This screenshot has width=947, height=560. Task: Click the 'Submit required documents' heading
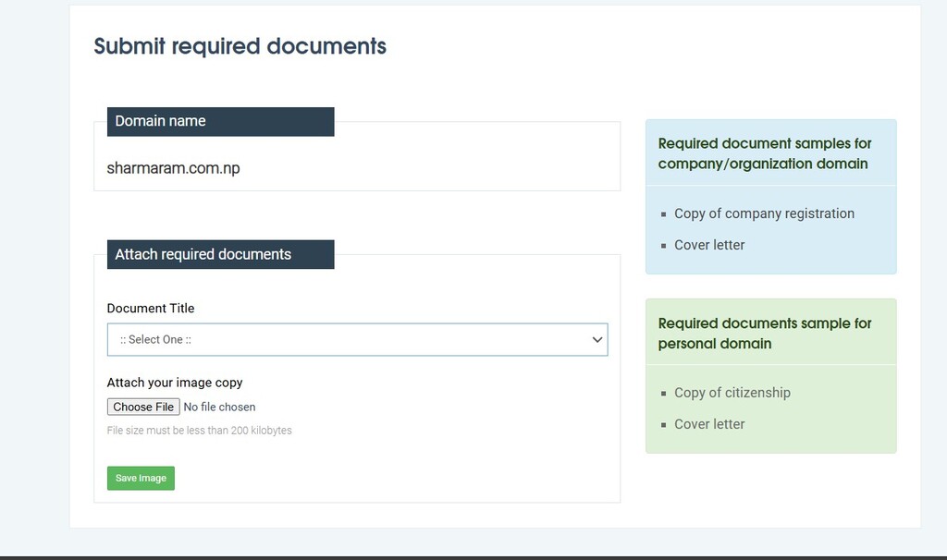(239, 45)
